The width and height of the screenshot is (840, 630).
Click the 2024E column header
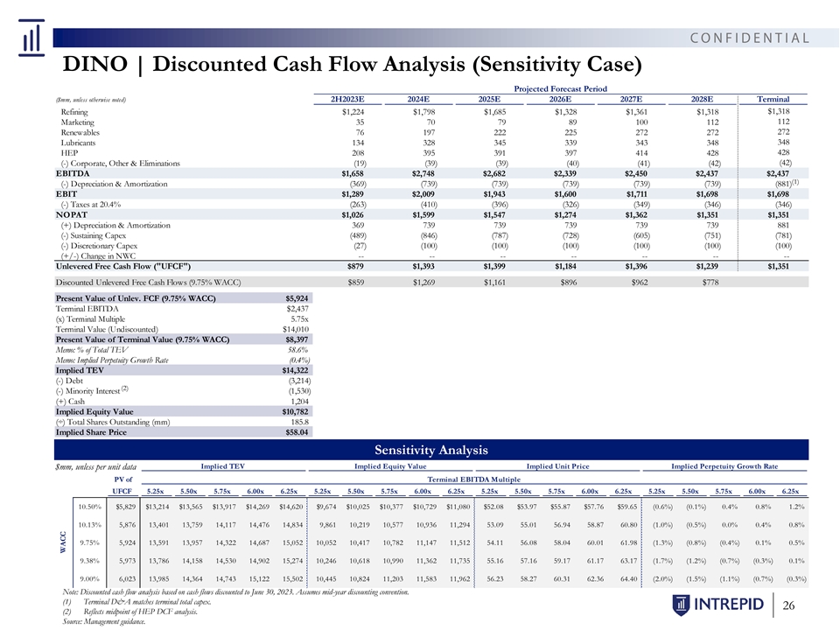418,99
